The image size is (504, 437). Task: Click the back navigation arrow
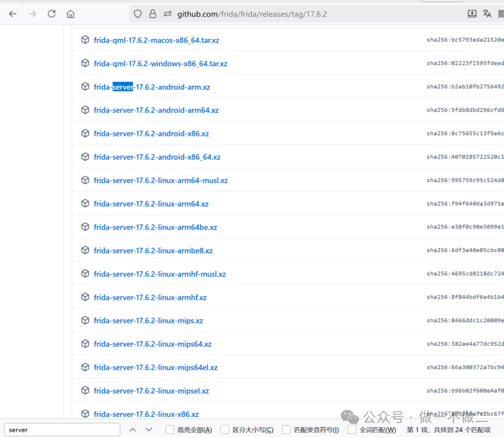(x=12, y=14)
